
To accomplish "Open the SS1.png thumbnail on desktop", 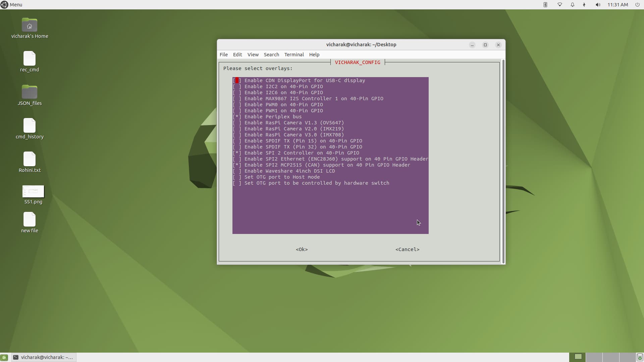I will (x=33, y=192).
